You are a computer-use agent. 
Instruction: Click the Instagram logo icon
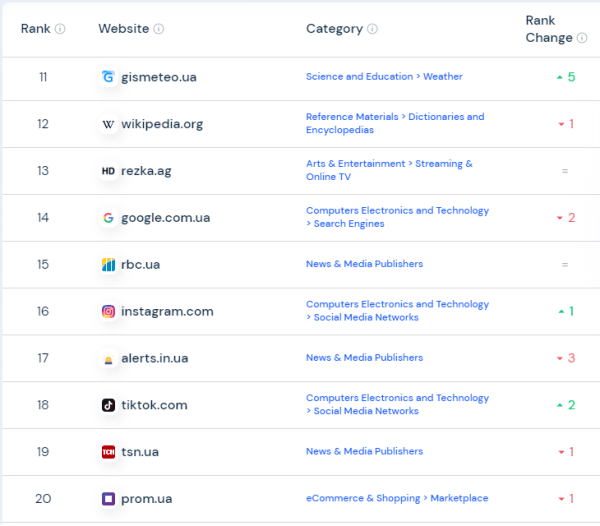pos(108,311)
